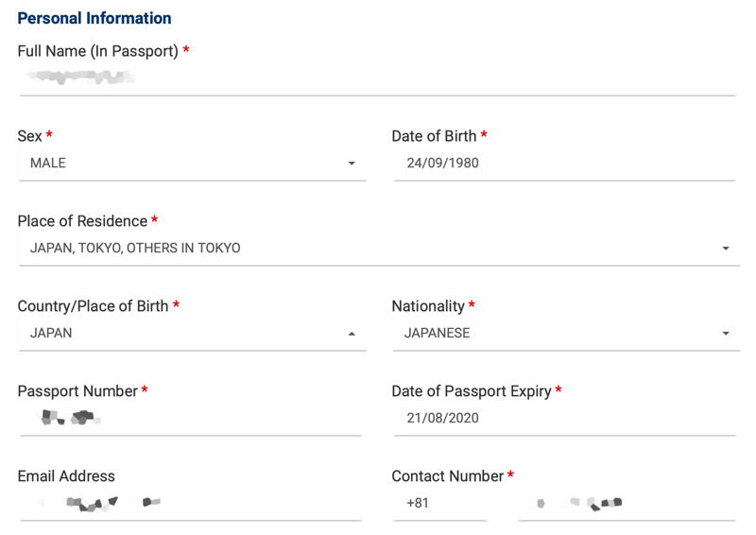This screenshot has height=535, width=756.
Task: Click the JAPAN birth country value
Action: point(51,333)
